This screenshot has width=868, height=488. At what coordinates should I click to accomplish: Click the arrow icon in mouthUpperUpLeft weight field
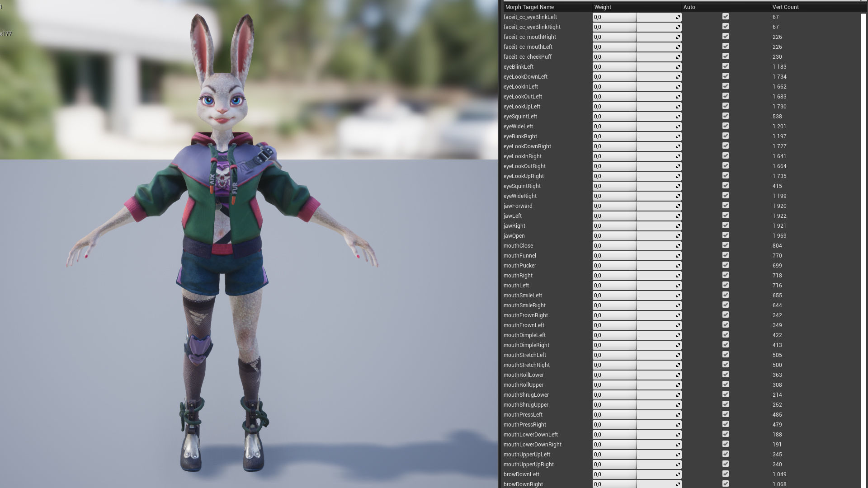coord(678,455)
